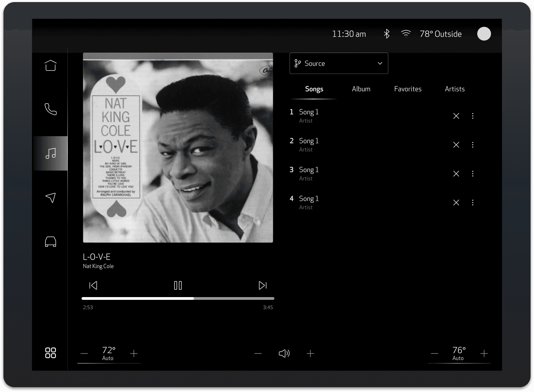Screen dimensions: 534x392
Task: Open the apps grid icon
Action: pos(51,353)
